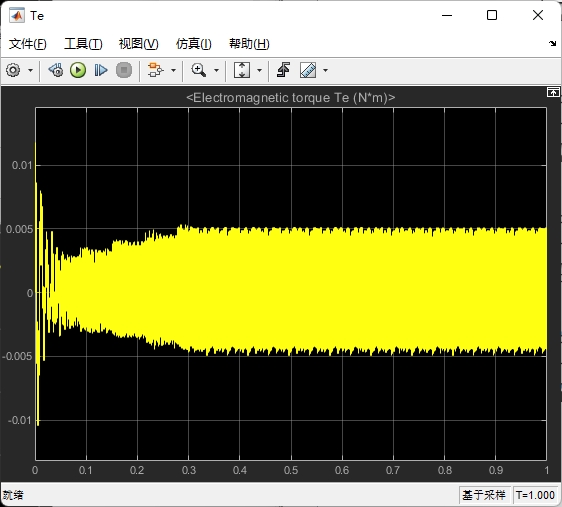562x507 pixels.
Task: Click the dock scope arrow icon
Action: pos(552,43)
